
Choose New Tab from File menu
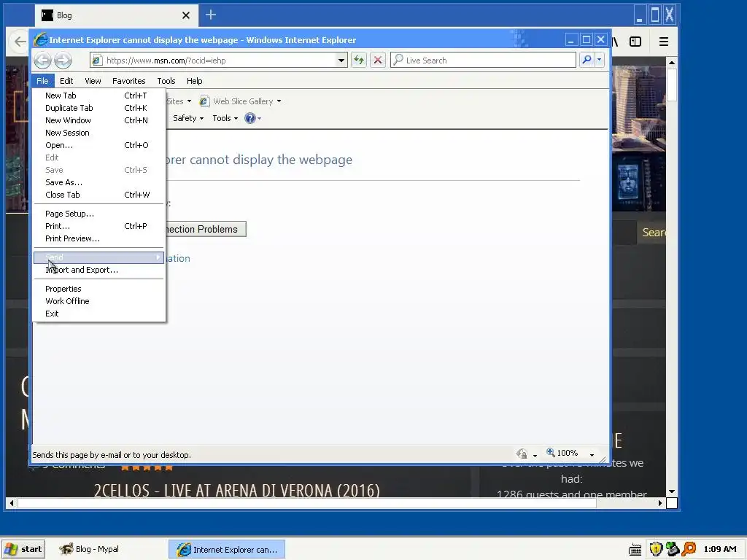[98, 96]
